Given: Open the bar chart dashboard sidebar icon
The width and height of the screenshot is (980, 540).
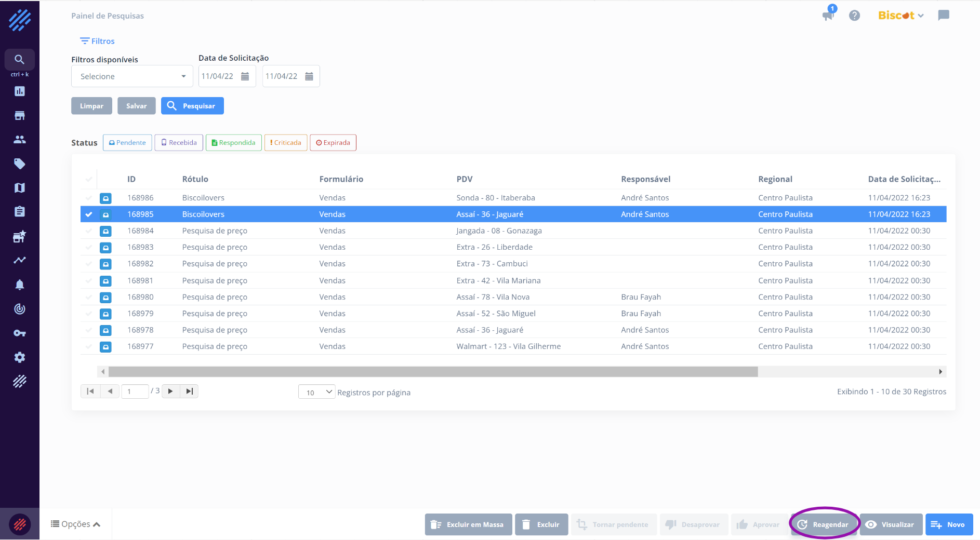Looking at the screenshot, I should tap(20, 91).
